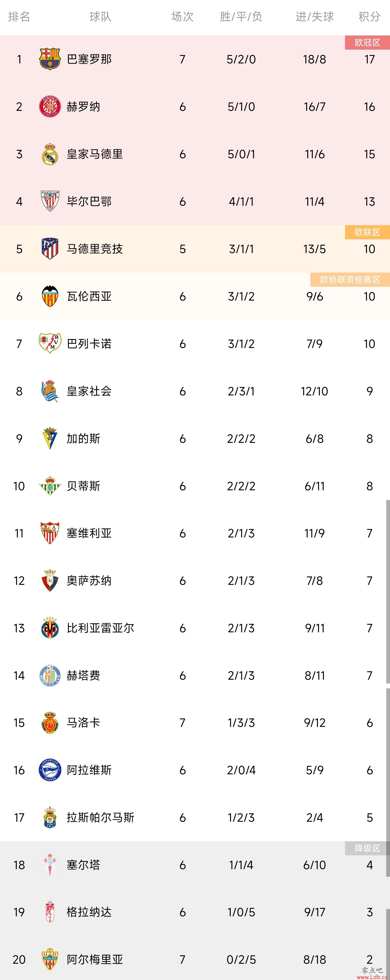Open the Real Madrid crest icon
The height and width of the screenshot is (980, 390).
[x=50, y=154]
